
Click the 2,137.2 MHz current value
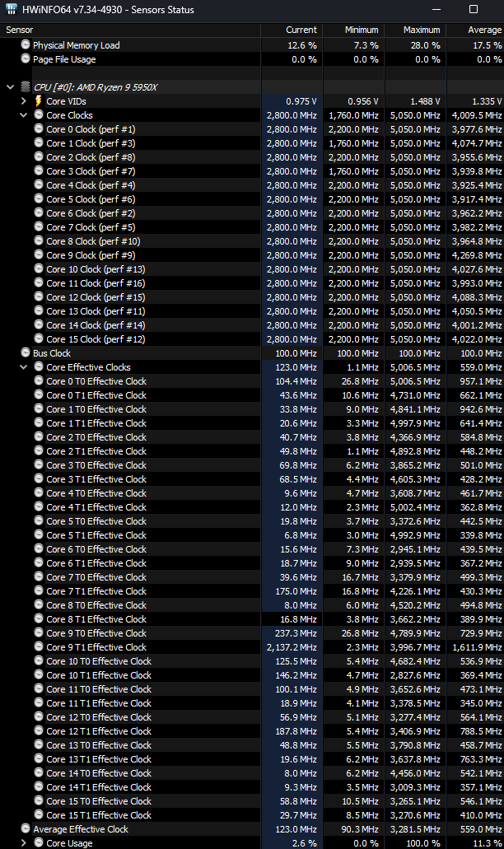[292, 647]
